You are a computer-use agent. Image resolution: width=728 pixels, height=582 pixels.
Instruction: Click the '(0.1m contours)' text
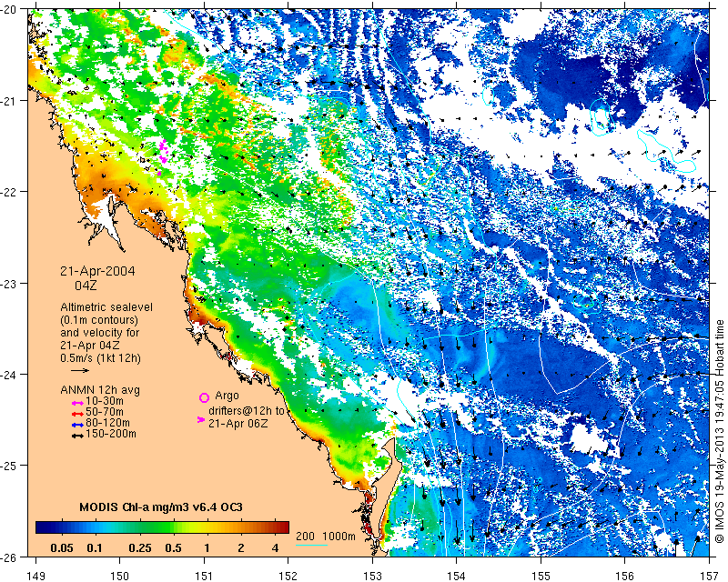pos(99,320)
